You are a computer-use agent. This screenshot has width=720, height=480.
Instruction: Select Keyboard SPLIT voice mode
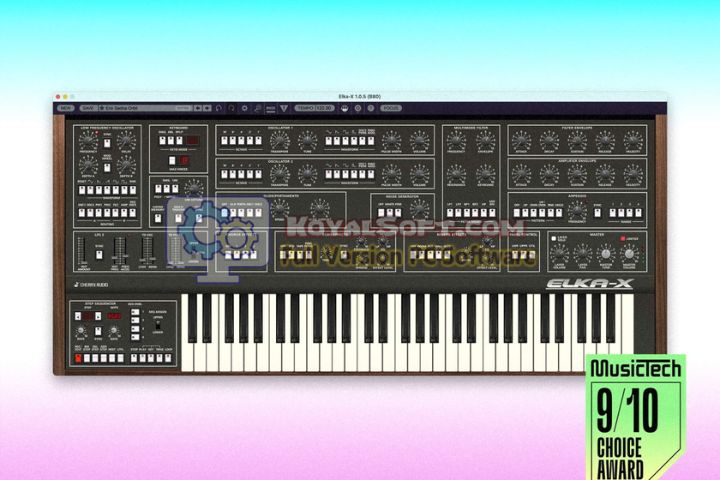pos(180,141)
